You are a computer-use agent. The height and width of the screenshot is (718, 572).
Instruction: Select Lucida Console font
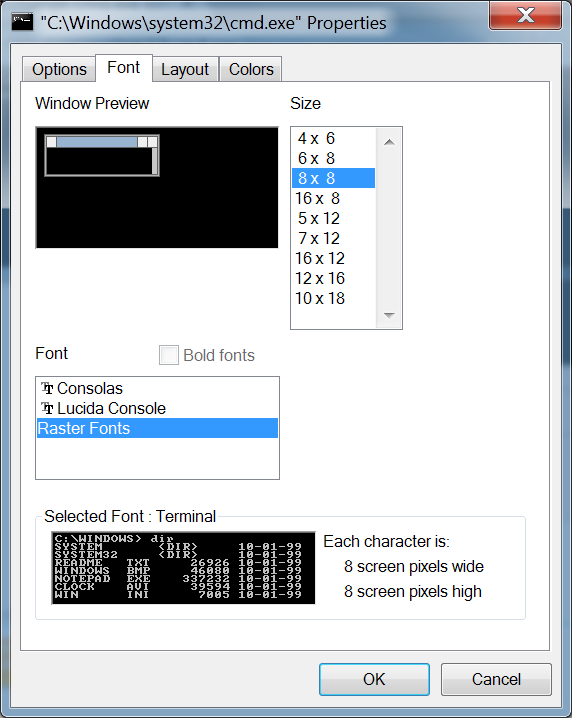pyautogui.click(x=157, y=408)
